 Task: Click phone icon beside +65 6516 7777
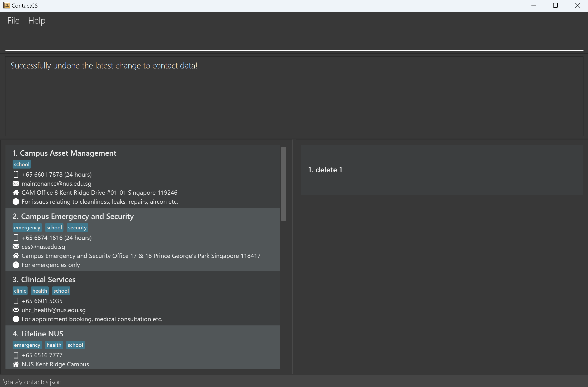(16, 355)
